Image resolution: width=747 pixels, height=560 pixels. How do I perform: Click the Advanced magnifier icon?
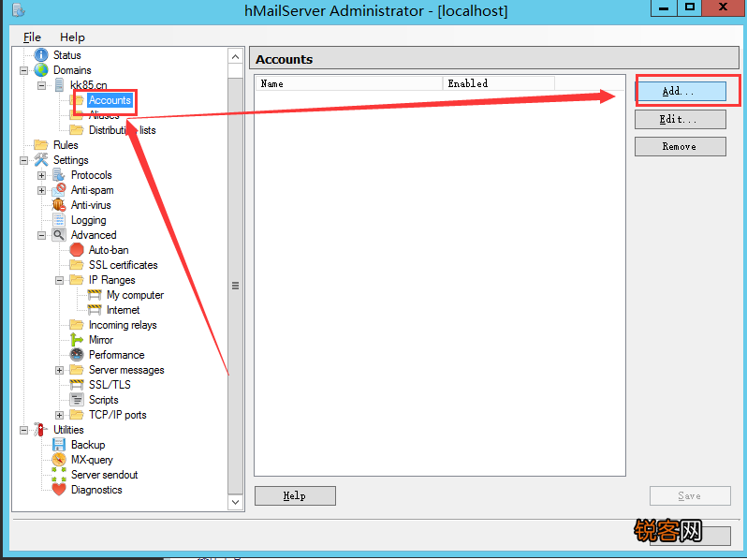click(x=59, y=235)
